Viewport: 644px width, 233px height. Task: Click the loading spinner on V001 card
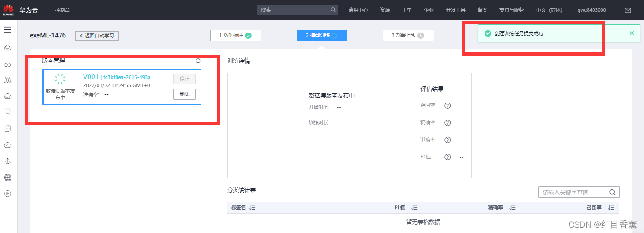point(60,79)
